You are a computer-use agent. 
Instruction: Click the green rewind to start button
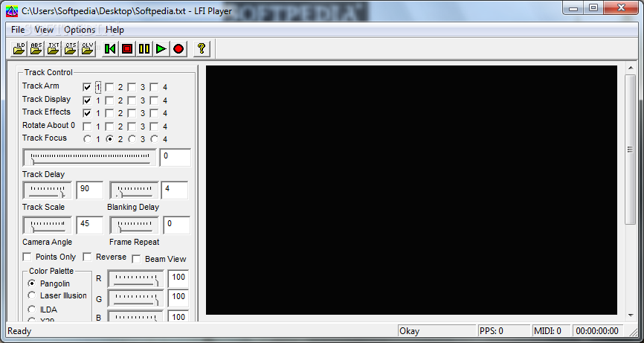109,49
